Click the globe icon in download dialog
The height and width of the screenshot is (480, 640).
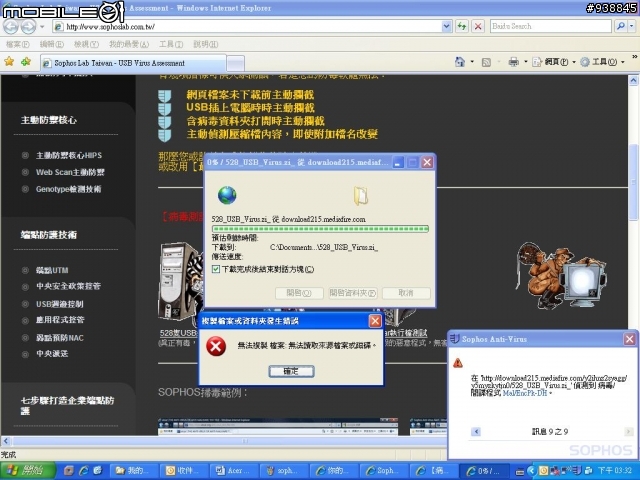[227, 195]
